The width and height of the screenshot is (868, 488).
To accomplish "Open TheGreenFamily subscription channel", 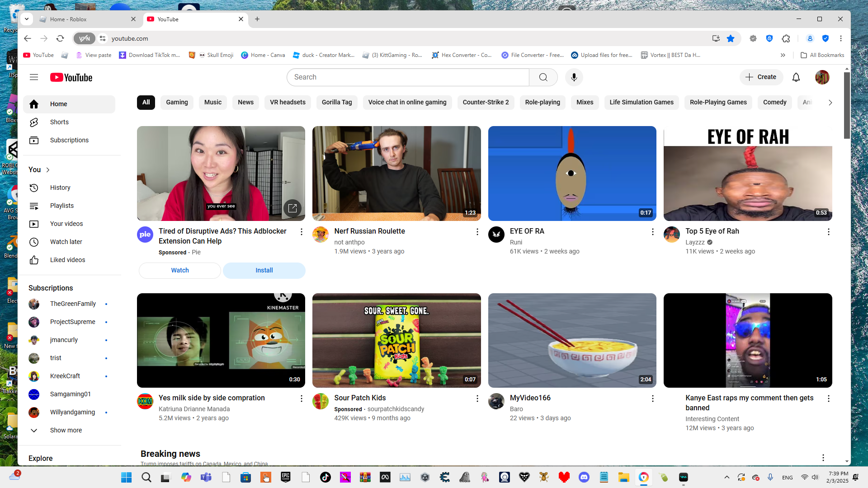I will pyautogui.click(x=69, y=304).
